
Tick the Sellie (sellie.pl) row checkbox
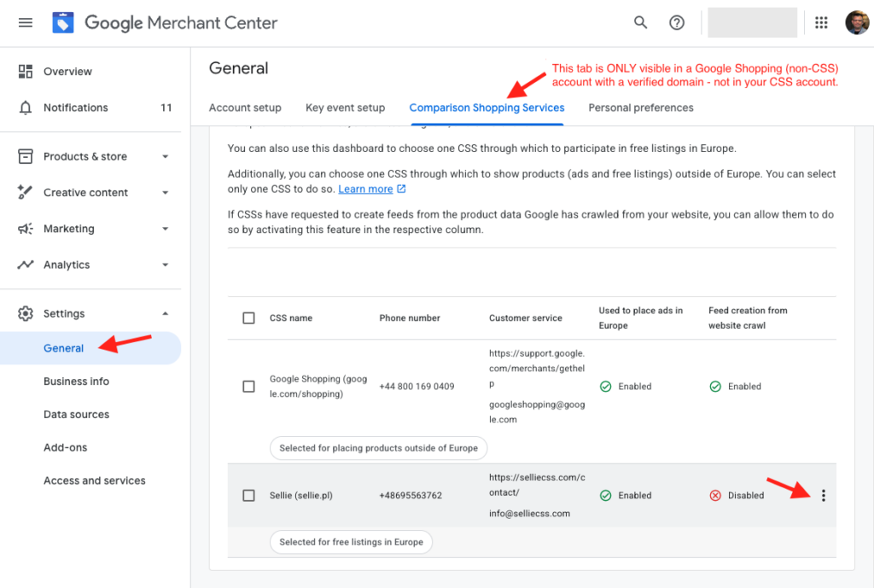click(x=248, y=496)
